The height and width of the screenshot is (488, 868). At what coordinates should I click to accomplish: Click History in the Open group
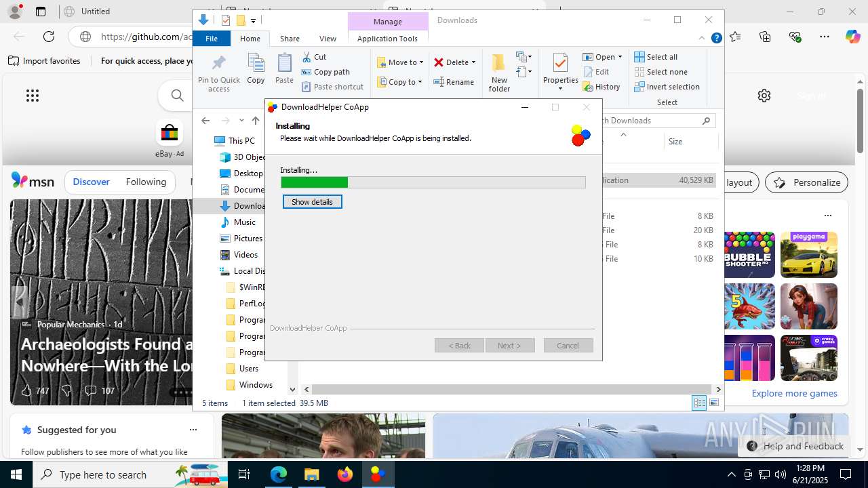click(601, 87)
